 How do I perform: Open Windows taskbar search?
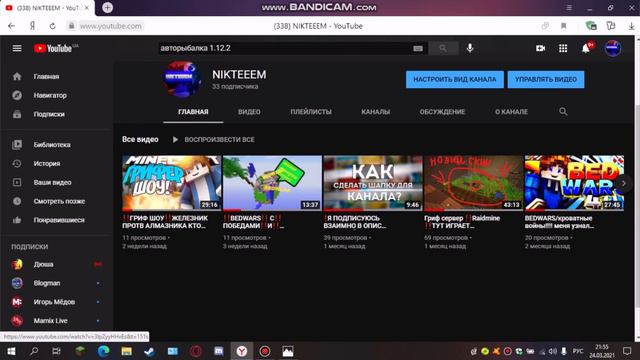[34, 351]
